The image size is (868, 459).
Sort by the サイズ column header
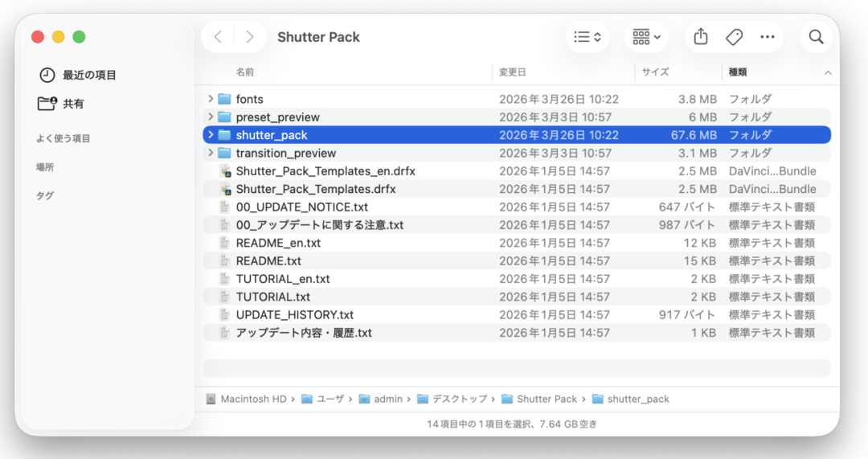(x=656, y=72)
